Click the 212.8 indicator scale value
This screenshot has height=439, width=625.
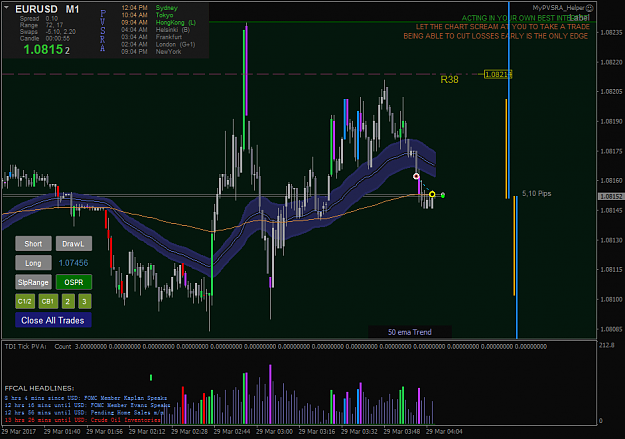[x=606, y=345]
